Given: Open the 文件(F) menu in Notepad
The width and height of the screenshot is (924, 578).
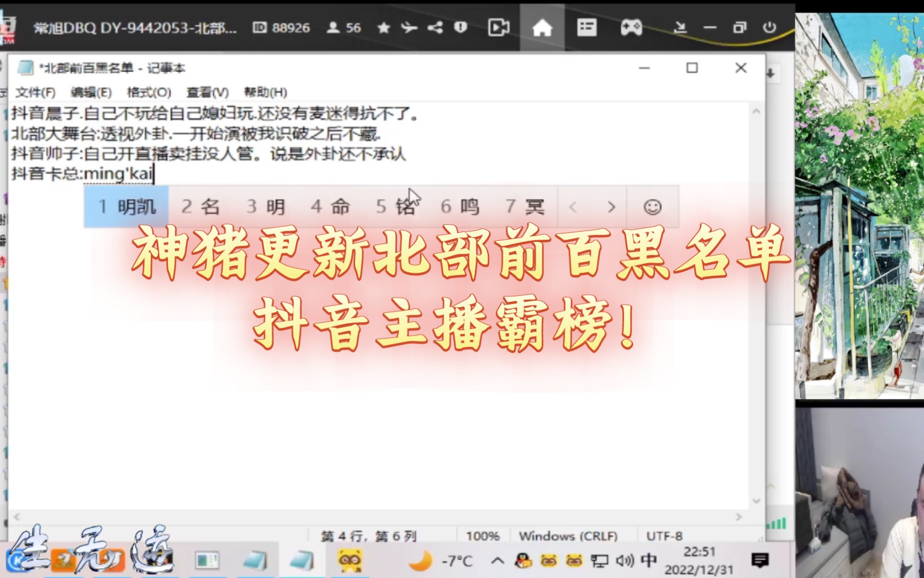Looking at the screenshot, I should point(35,93).
